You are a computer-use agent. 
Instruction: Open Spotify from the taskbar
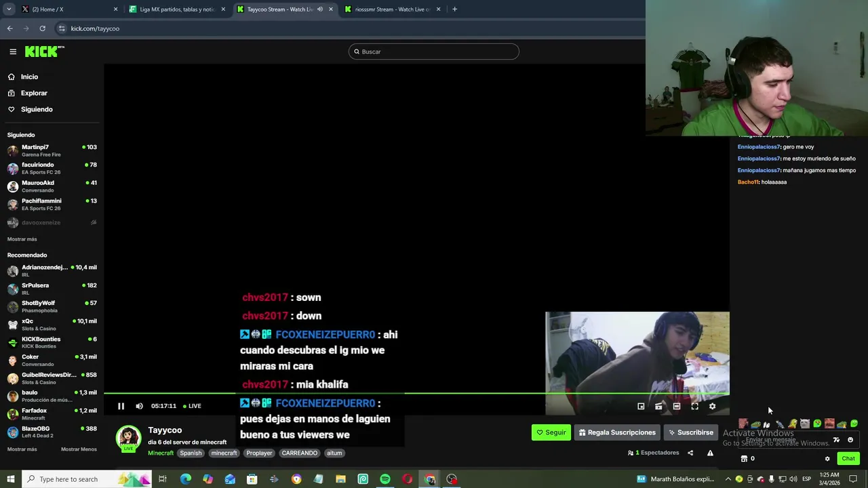pyautogui.click(x=385, y=479)
